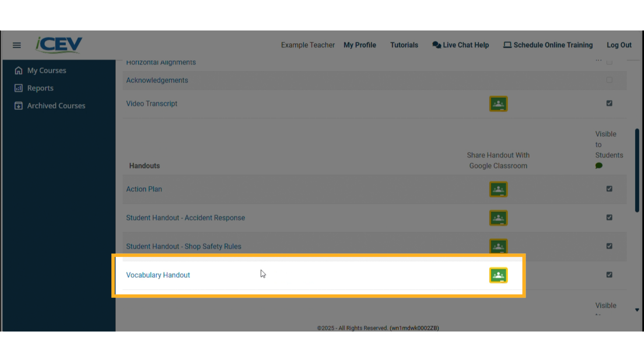644x362 pixels.
Task: Click the iCEV logo
Action: 59,45
